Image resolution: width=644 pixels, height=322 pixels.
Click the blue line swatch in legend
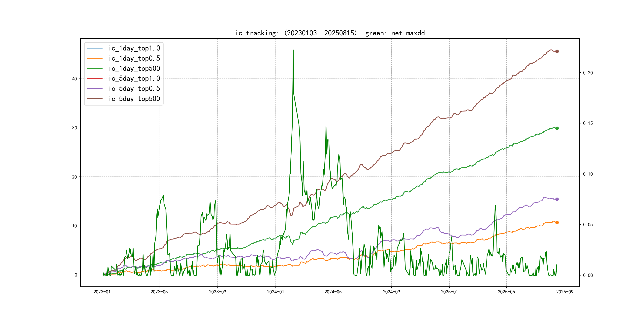point(94,48)
